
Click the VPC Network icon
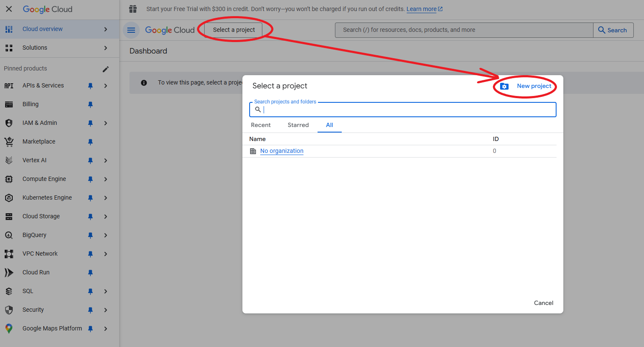9,254
